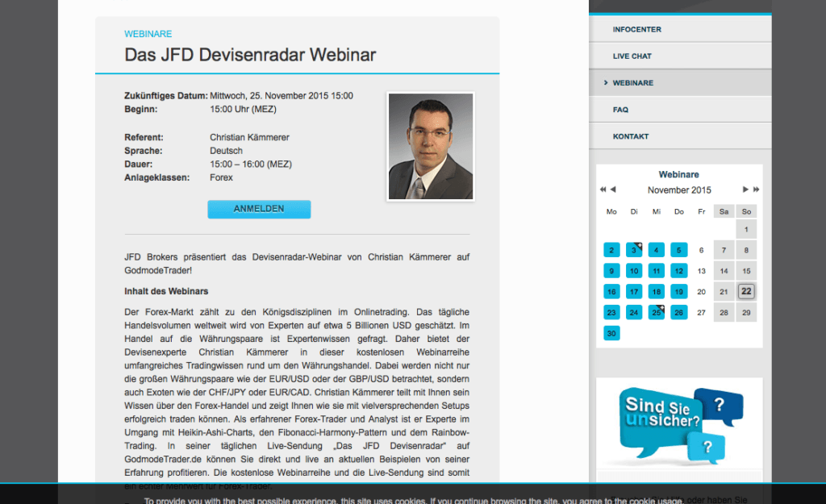This screenshot has width=826, height=504.
Task: Select November 17 in the calendar
Action: (634, 292)
